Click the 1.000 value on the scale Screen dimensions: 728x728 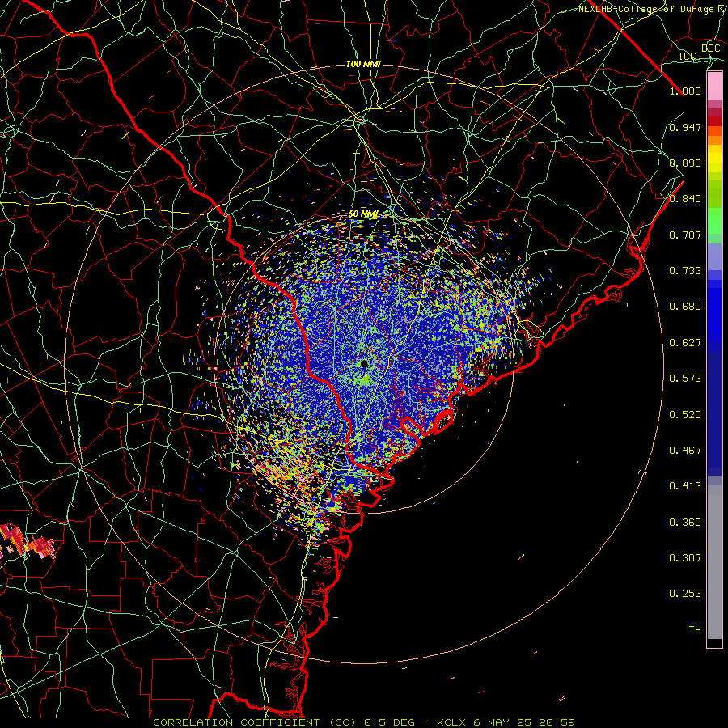click(x=685, y=91)
